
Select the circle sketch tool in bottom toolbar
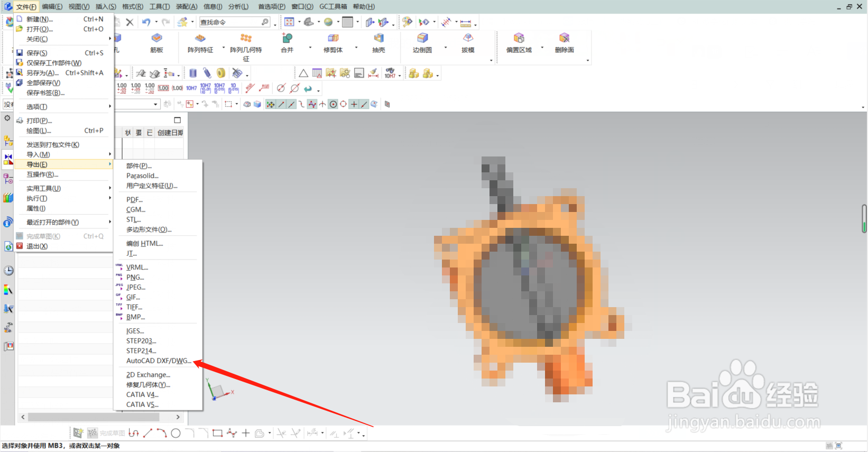(x=176, y=433)
